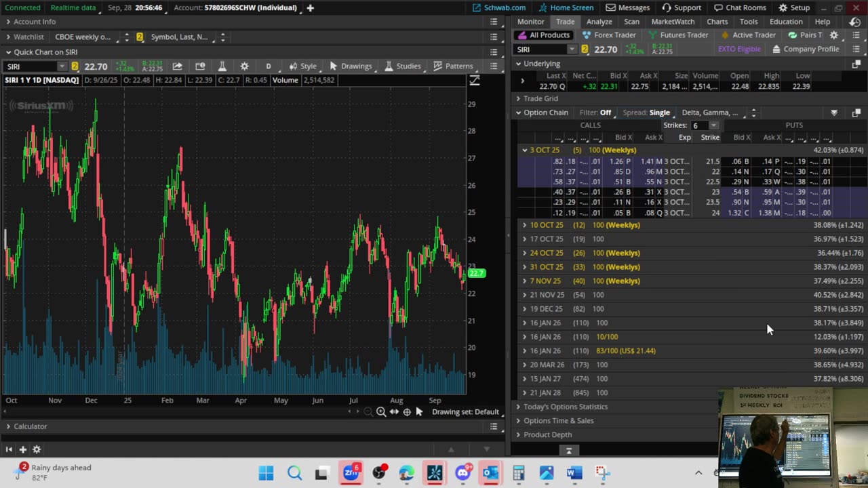This screenshot has width=868, height=488.
Task: Click the Schwab.com link
Action: click(499, 8)
